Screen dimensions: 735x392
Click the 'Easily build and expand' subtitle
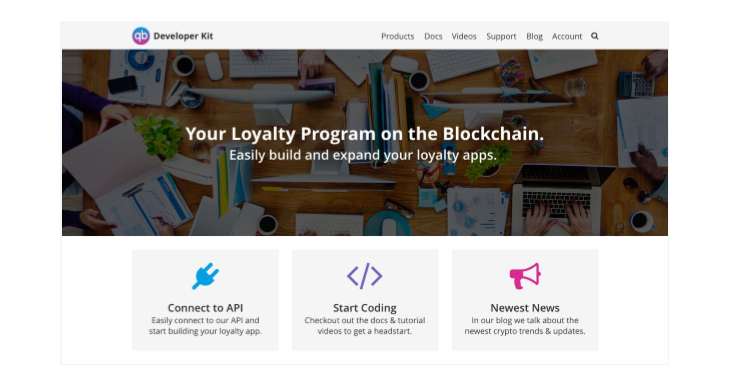pos(363,155)
